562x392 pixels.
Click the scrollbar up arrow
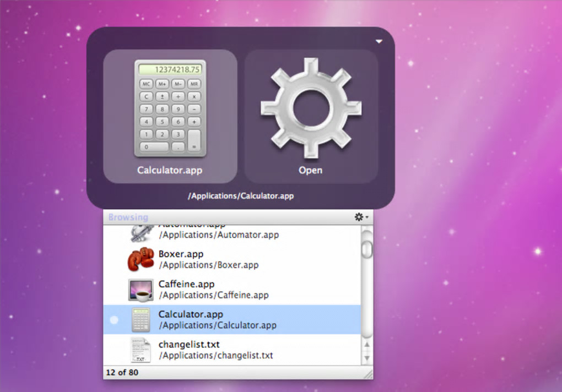point(367,345)
